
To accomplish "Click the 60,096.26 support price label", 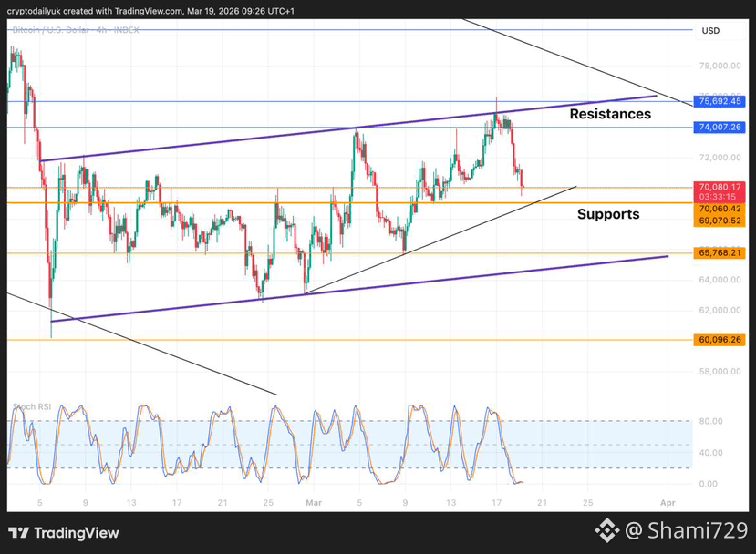I will point(720,340).
